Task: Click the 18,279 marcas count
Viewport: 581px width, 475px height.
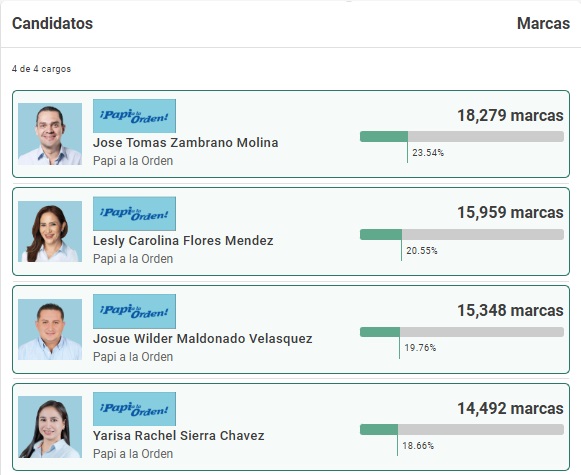Action: pos(510,115)
